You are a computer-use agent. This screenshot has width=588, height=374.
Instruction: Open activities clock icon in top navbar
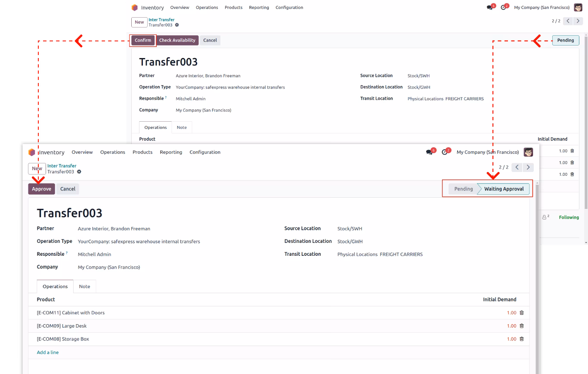point(445,152)
